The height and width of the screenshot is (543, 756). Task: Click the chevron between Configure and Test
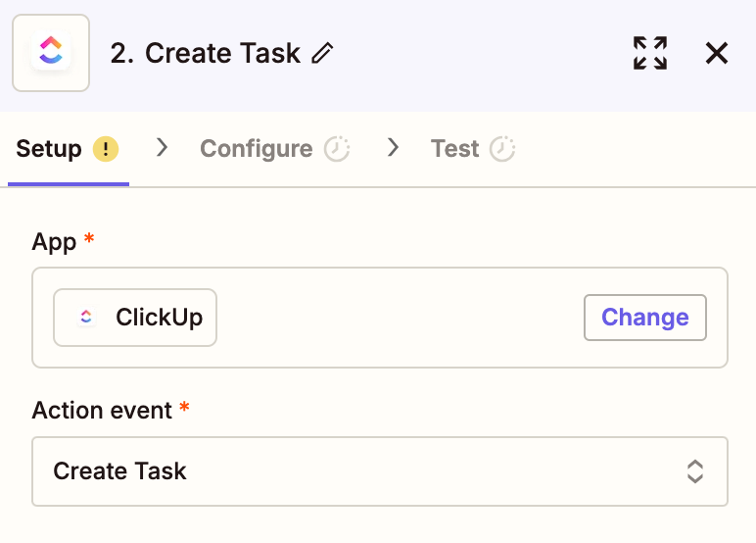click(x=394, y=148)
